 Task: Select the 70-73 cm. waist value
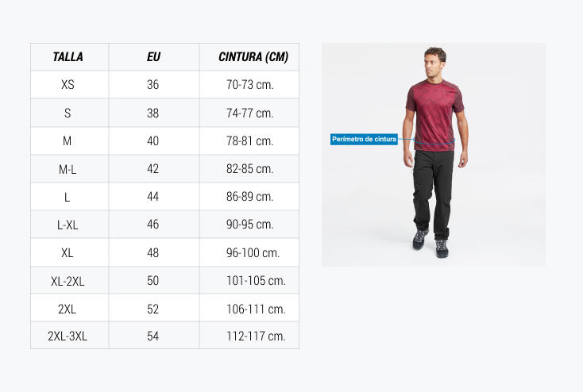(250, 85)
